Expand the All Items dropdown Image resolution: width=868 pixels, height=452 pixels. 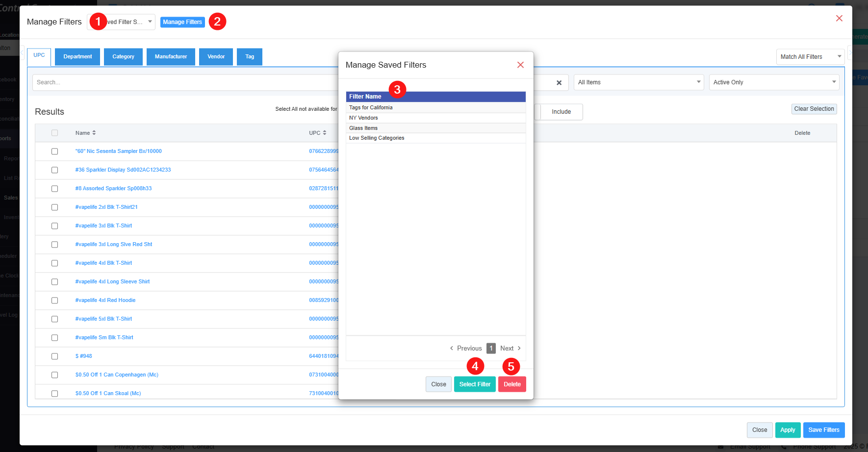coord(638,82)
